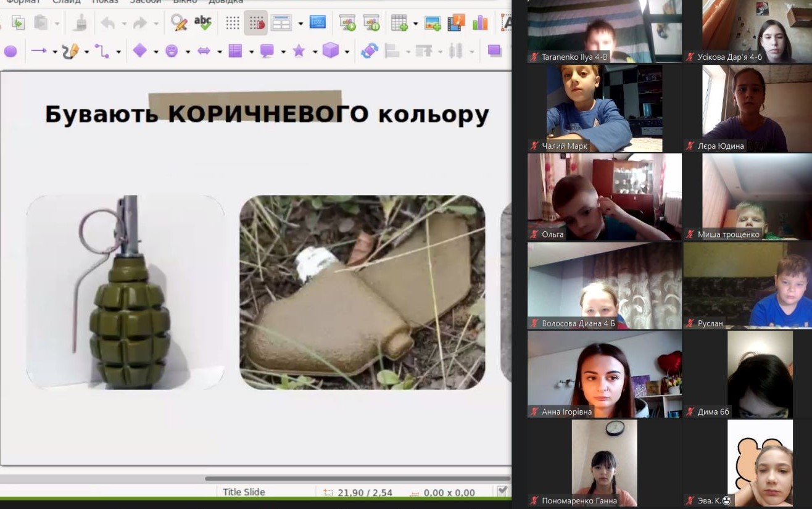
Task: Select Анна Ігорівна's video tile
Action: [x=605, y=374]
